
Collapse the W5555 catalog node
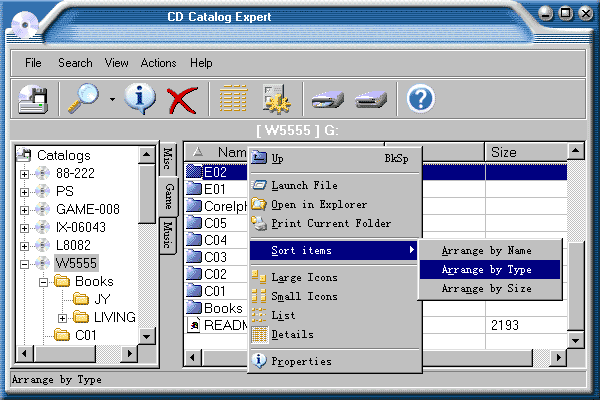click(25, 263)
